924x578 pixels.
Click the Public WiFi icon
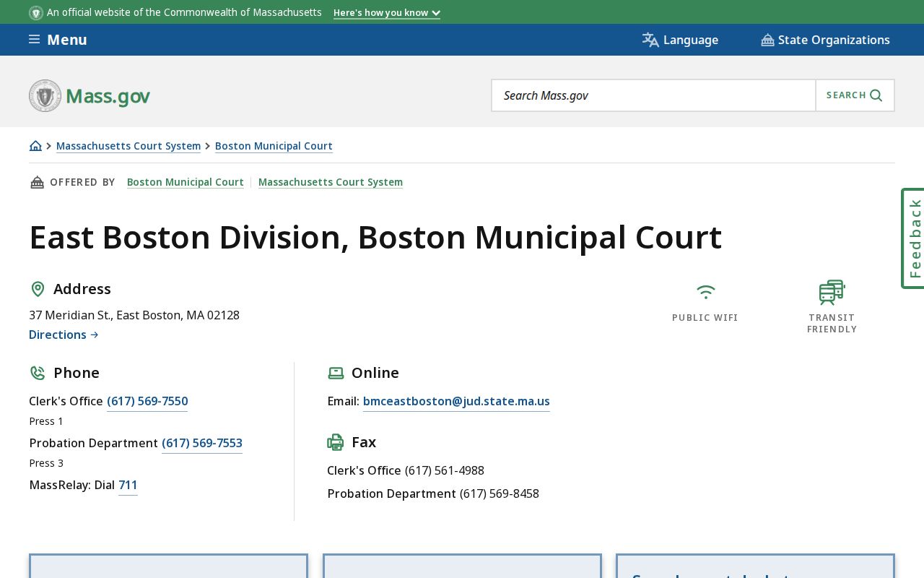[x=705, y=291]
